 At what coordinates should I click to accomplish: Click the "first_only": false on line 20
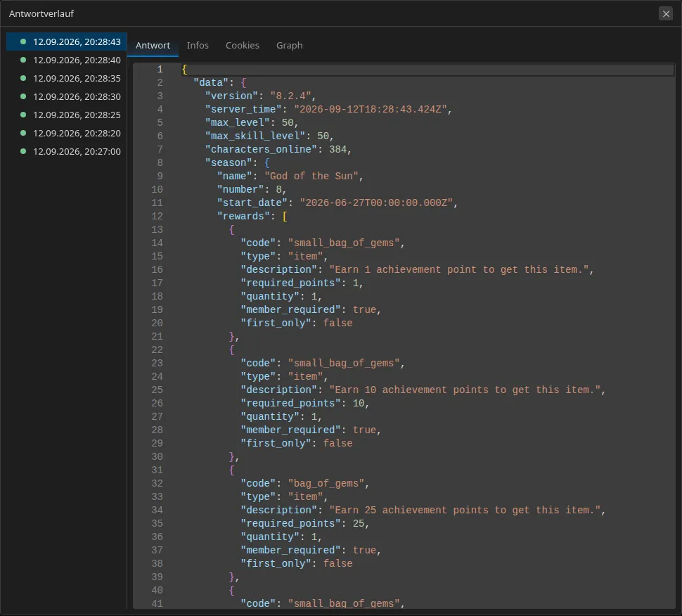tap(297, 323)
